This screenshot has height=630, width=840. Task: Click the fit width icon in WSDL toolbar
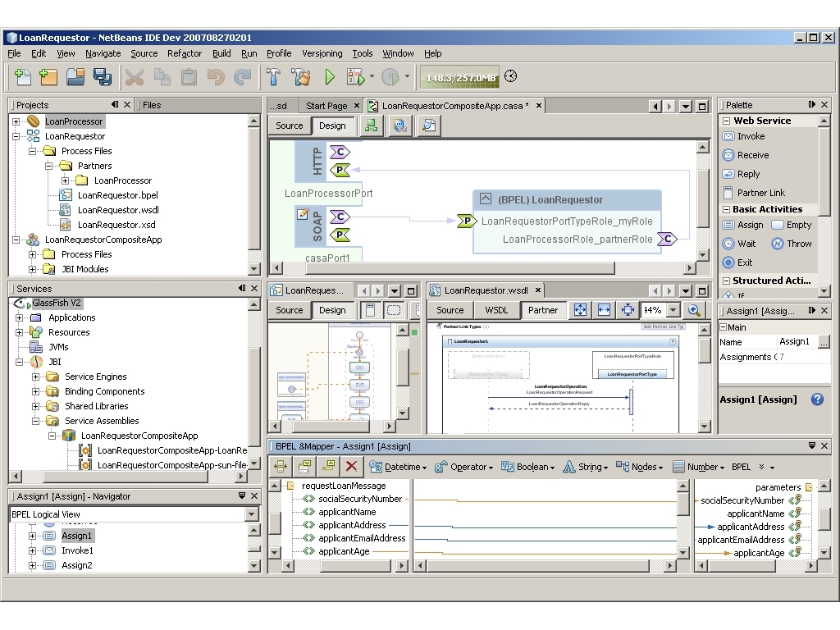coord(604,310)
